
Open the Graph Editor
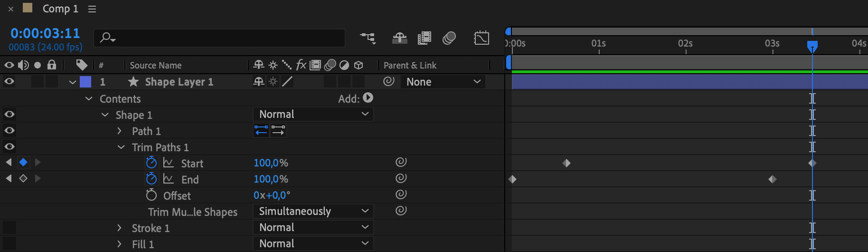[x=481, y=38]
